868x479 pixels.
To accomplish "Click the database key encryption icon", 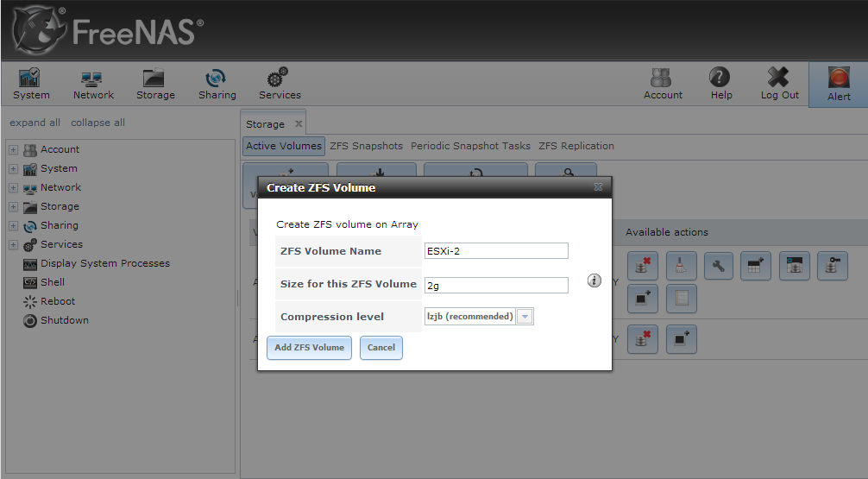I will click(833, 266).
